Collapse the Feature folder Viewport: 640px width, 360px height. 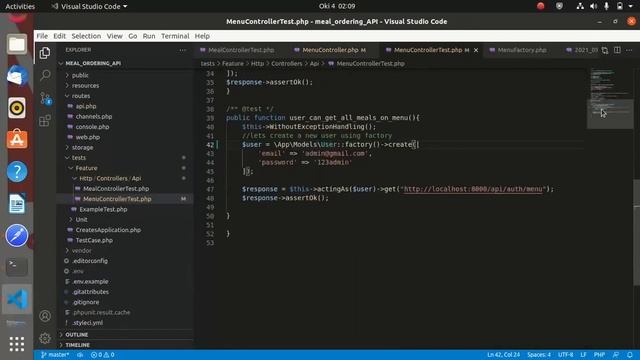coord(86,168)
